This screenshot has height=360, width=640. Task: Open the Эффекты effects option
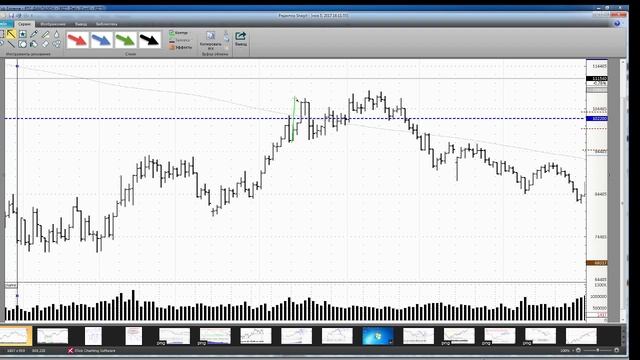click(180, 47)
